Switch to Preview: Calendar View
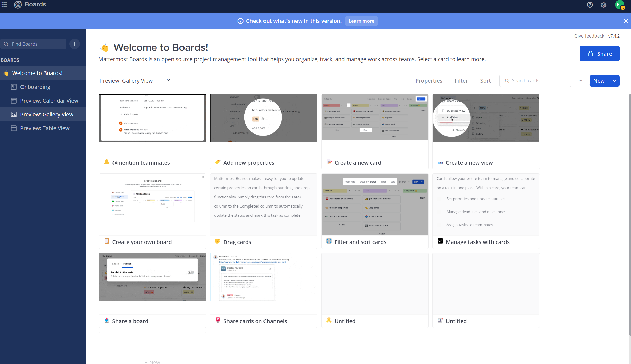The width and height of the screenshot is (631, 364). [x=49, y=101]
